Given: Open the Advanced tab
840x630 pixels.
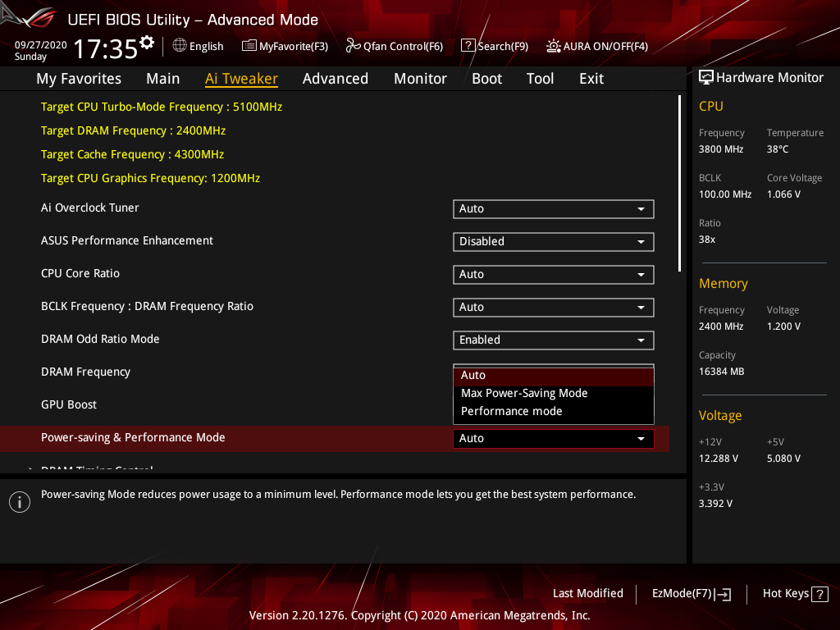Looking at the screenshot, I should pos(336,79).
